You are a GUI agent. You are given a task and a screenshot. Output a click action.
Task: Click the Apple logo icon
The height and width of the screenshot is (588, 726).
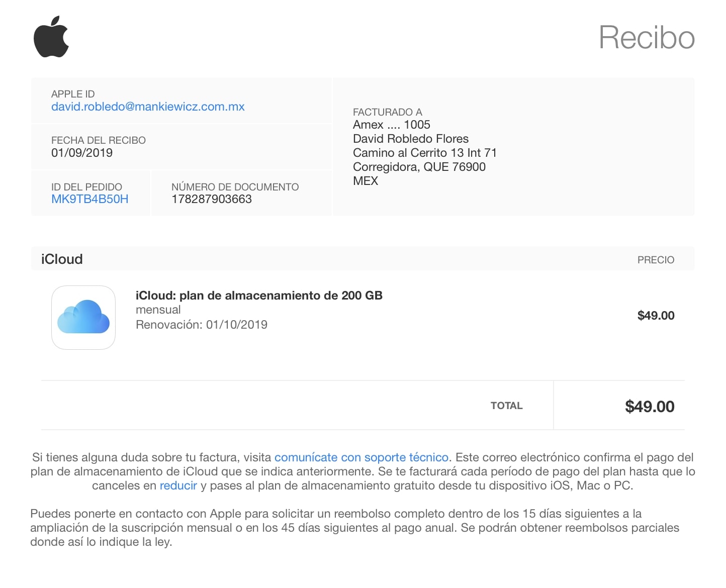click(51, 37)
